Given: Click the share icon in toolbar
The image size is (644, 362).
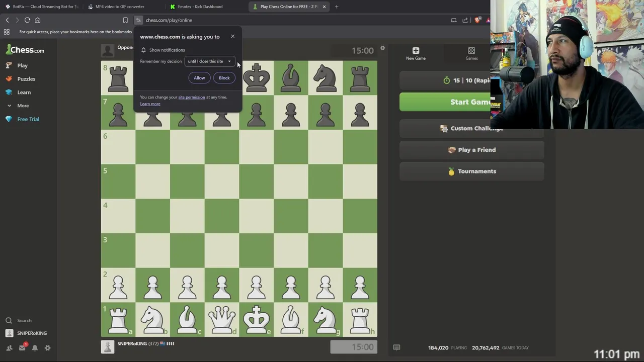Looking at the screenshot, I should tap(465, 20).
